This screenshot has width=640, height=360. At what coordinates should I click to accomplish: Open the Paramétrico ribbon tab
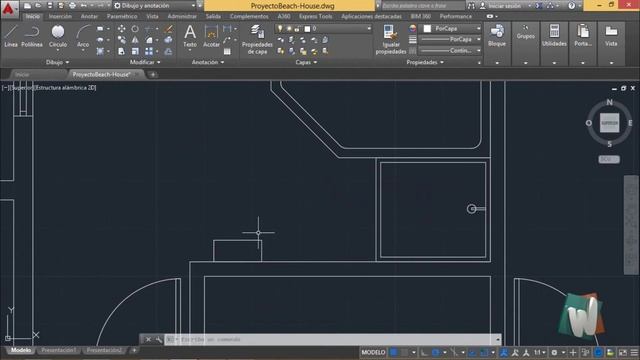tap(122, 16)
